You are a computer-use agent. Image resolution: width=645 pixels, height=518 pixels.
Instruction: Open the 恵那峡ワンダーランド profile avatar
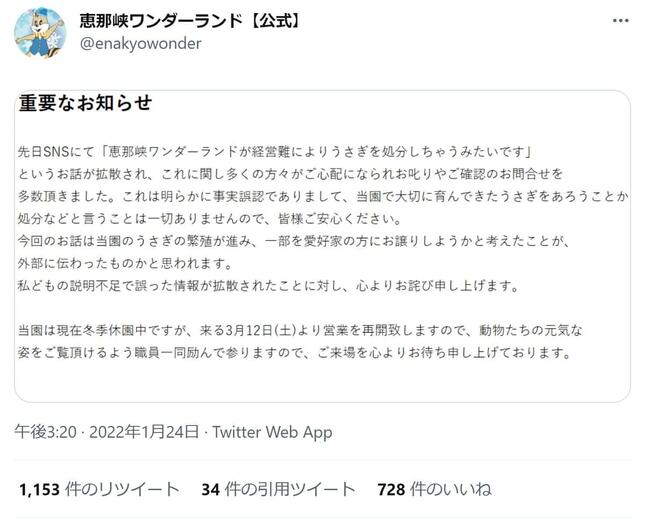pos(40,33)
